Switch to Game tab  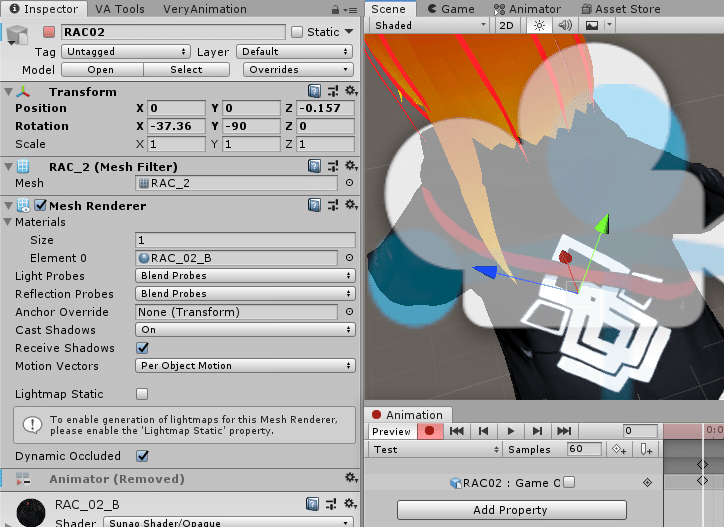click(x=451, y=9)
